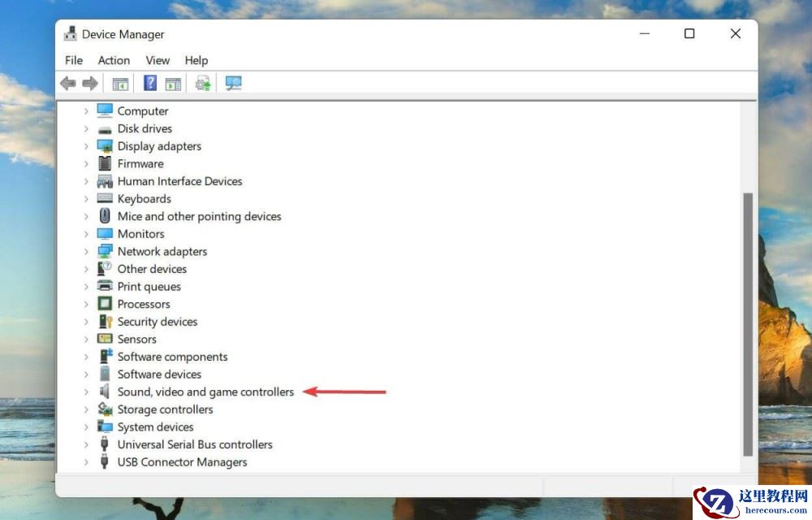
Task: Expand the System devices chevron
Action: tap(86, 427)
